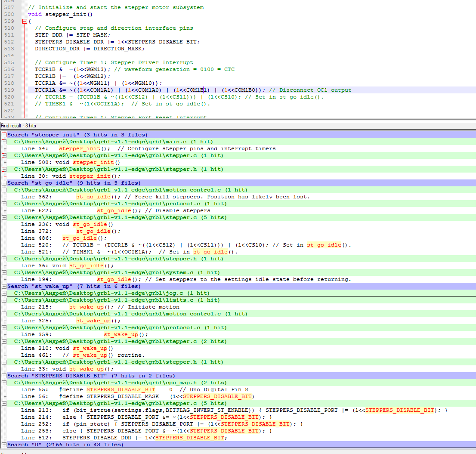This screenshot has width=476, height=454.
Task: Select stepper.c (2 hits) under st_wake_up search
Action: (x=120, y=341)
